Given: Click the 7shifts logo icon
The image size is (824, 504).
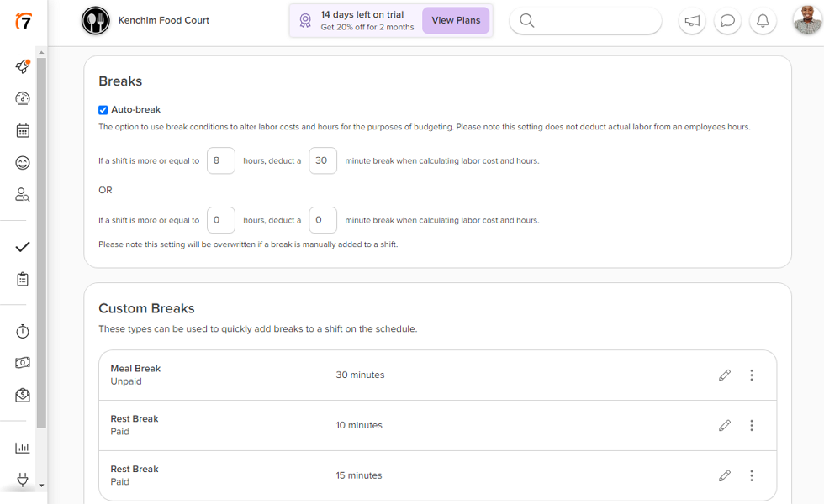Looking at the screenshot, I should [24, 20].
